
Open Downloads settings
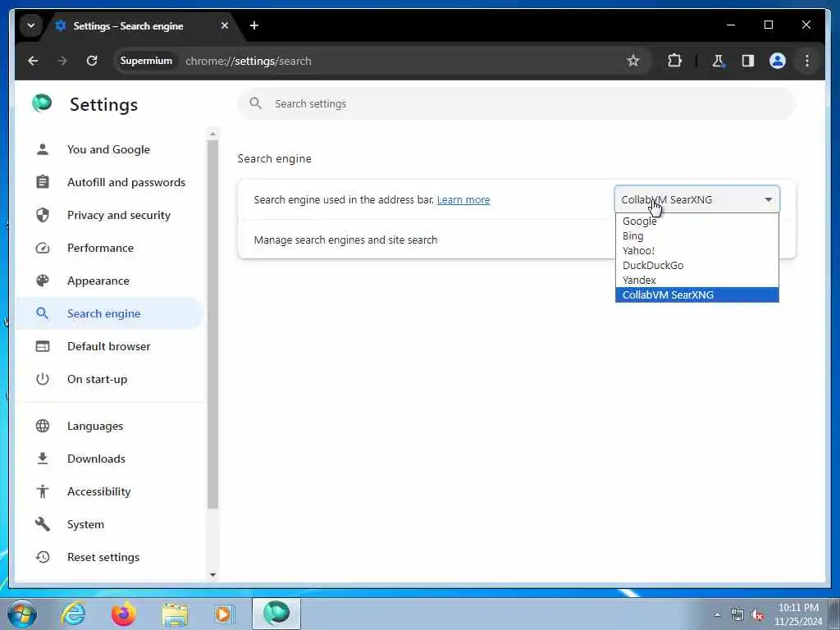pos(109,459)
